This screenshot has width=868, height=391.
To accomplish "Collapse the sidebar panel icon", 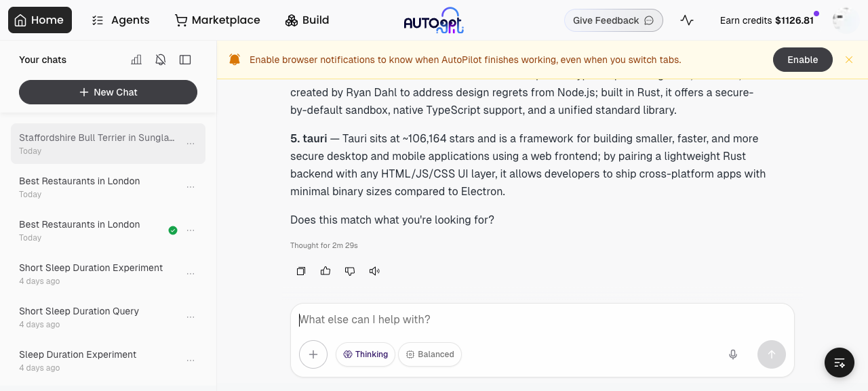I will (x=185, y=60).
